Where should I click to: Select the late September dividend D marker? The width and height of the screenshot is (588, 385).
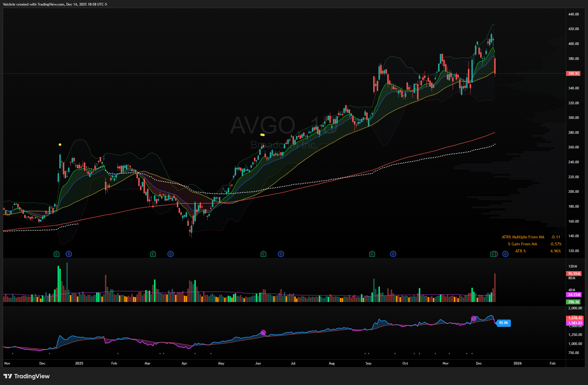393,254
